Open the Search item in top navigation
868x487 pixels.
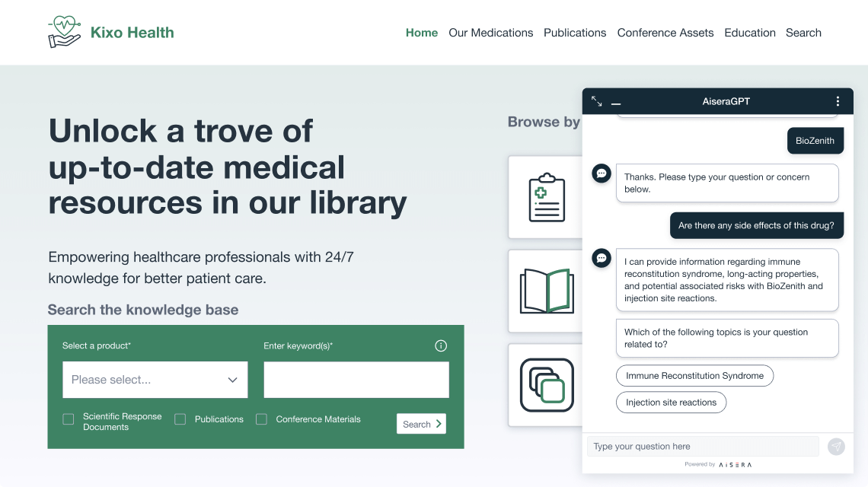click(803, 33)
